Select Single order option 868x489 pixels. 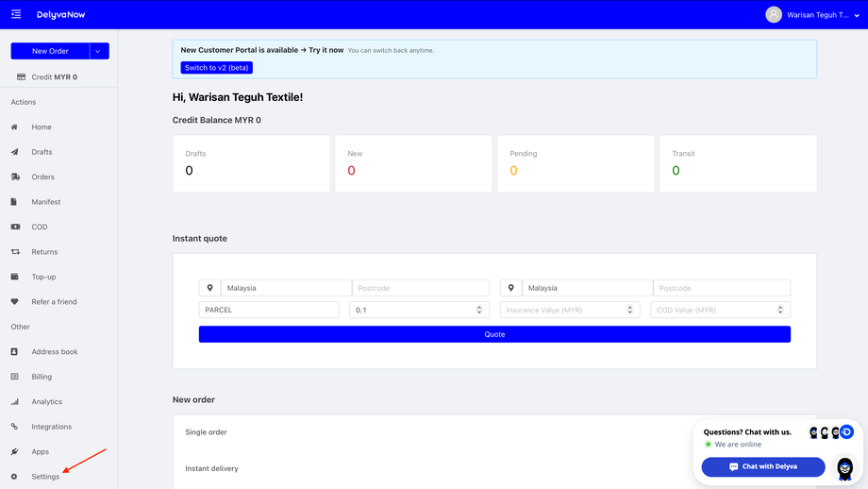206,432
